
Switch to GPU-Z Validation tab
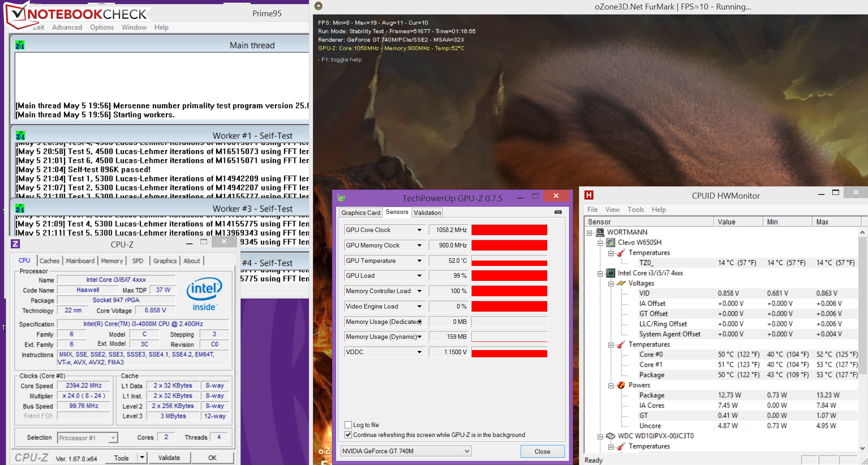click(x=427, y=213)
